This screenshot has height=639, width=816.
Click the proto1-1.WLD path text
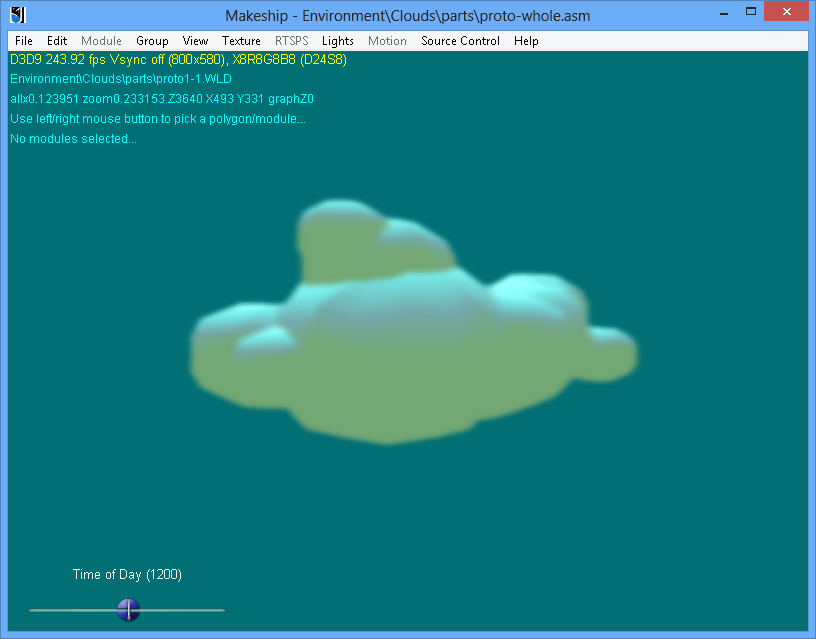(121, 79)
